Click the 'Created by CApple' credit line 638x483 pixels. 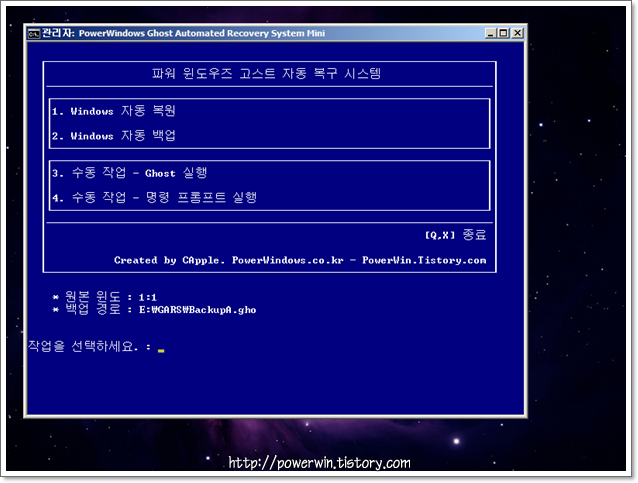[300, 260]
